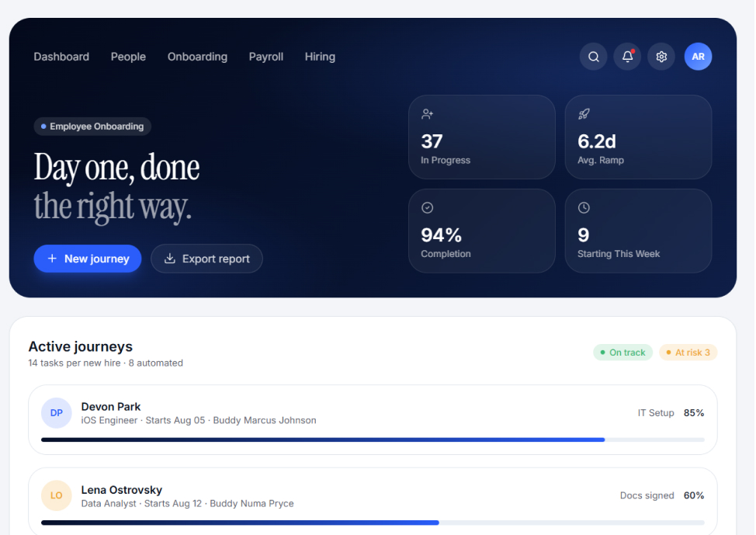The width and height of the screenshot is (756, 535).
Task: Click the rocket icon in Avg. Ramp card
Action: pos(584,114)
